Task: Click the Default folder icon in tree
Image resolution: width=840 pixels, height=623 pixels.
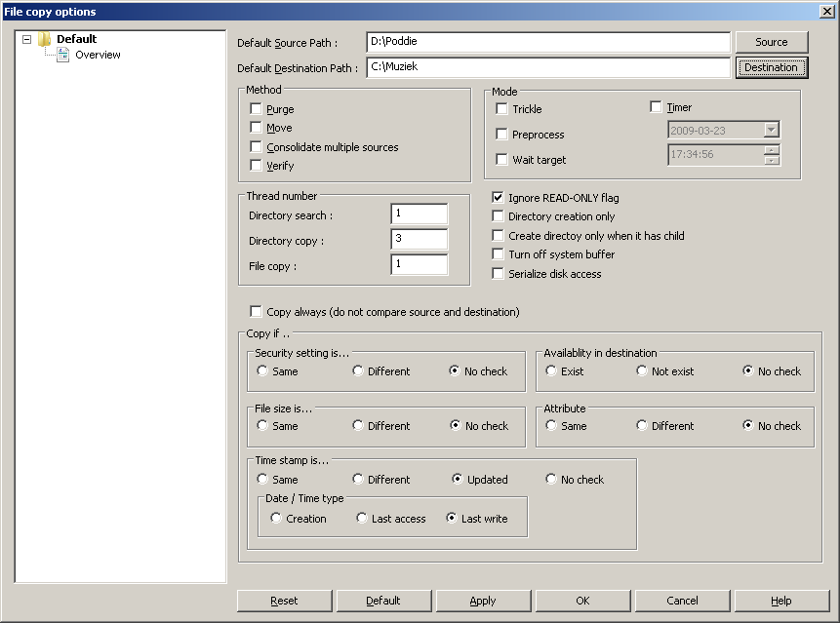Action: (44, 39)
